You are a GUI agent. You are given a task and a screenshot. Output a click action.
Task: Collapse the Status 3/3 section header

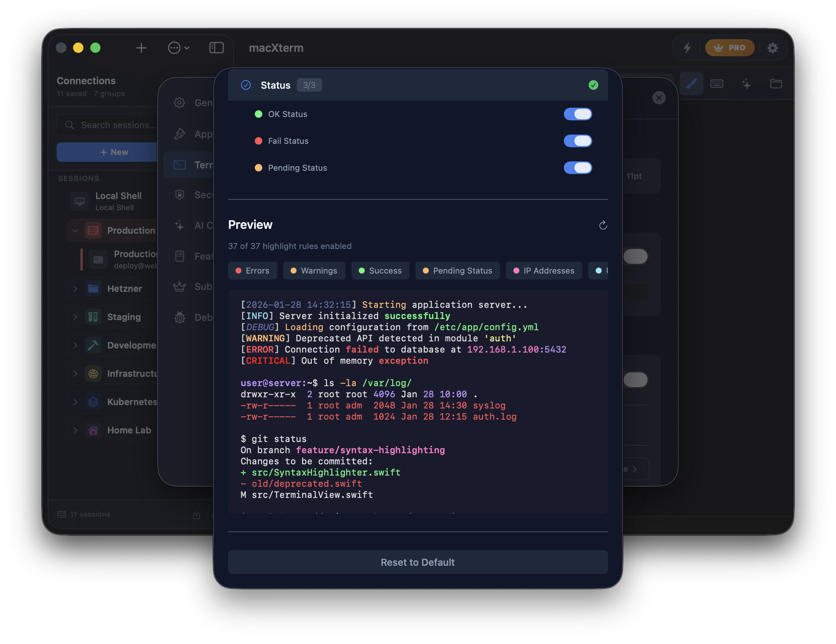pos(418,85)
